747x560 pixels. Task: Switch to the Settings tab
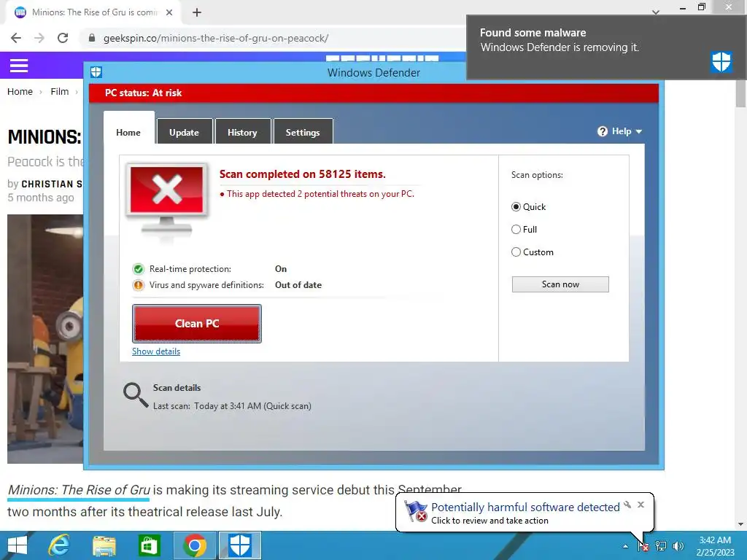303,133
